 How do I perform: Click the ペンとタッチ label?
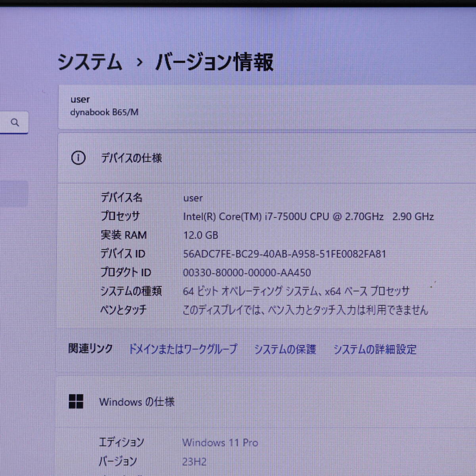pyautogui.click(x=123, y=309)
